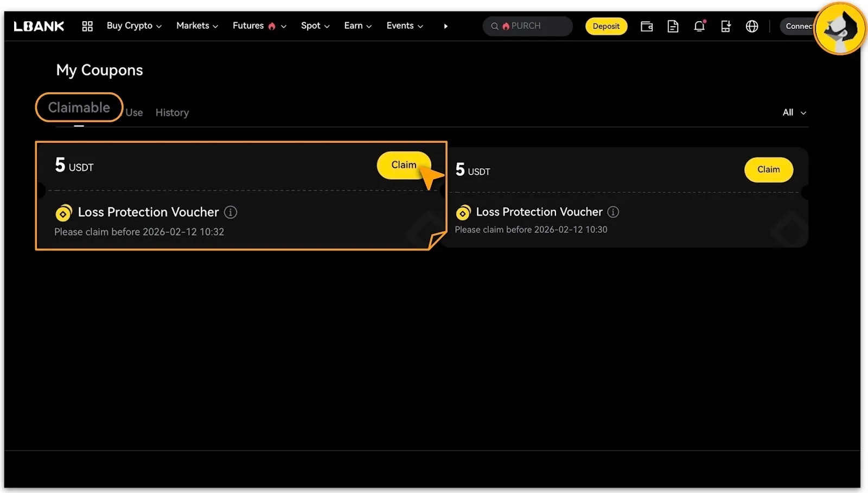Image resolution: width=868 pixels, height=493 pixels.
Task: Open the All filter dropdown
Action: 794,112
